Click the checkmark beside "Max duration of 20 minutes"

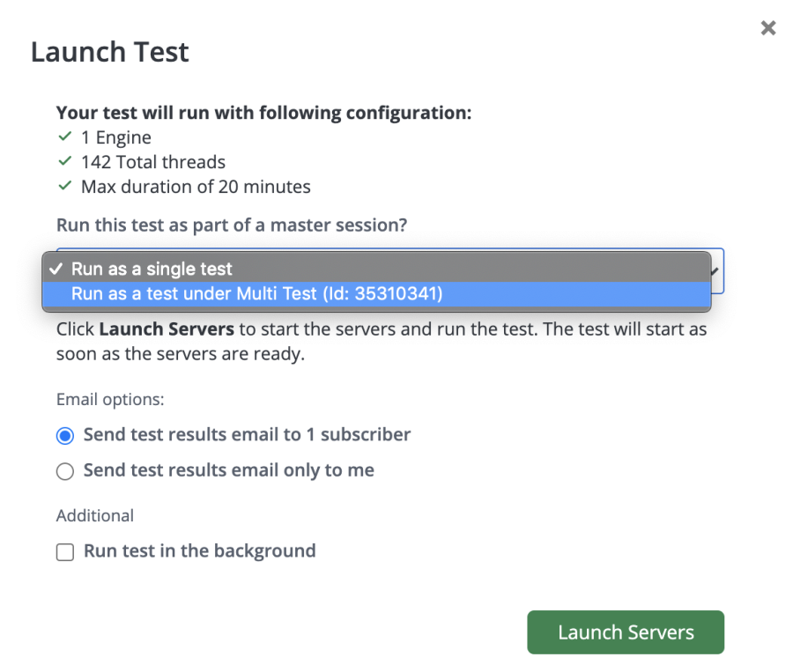pos(64,187)
